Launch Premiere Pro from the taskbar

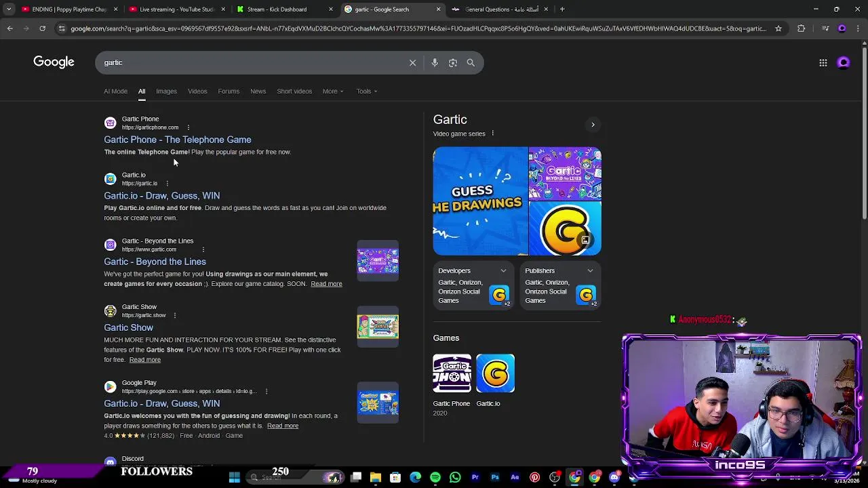475,477
